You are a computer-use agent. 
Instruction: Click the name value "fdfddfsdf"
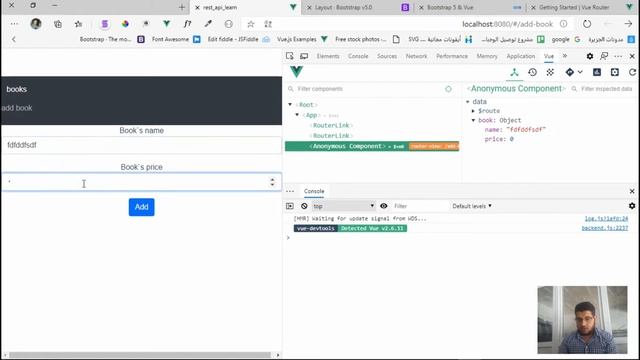pyautogui.click(x=526, y=129)
